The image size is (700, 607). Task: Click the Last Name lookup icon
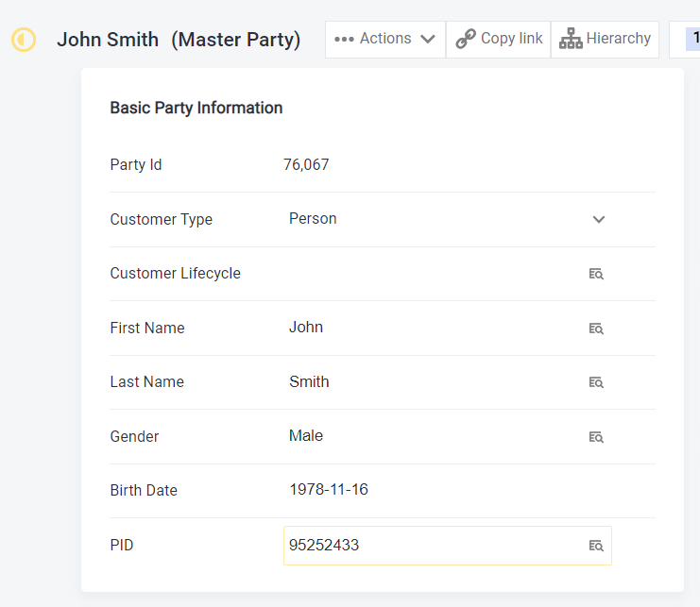(596, 382)
